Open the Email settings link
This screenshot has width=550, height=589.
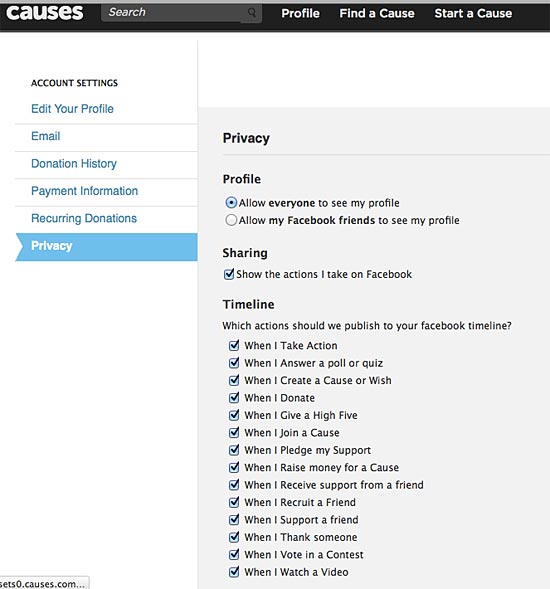tap(45, 136)
